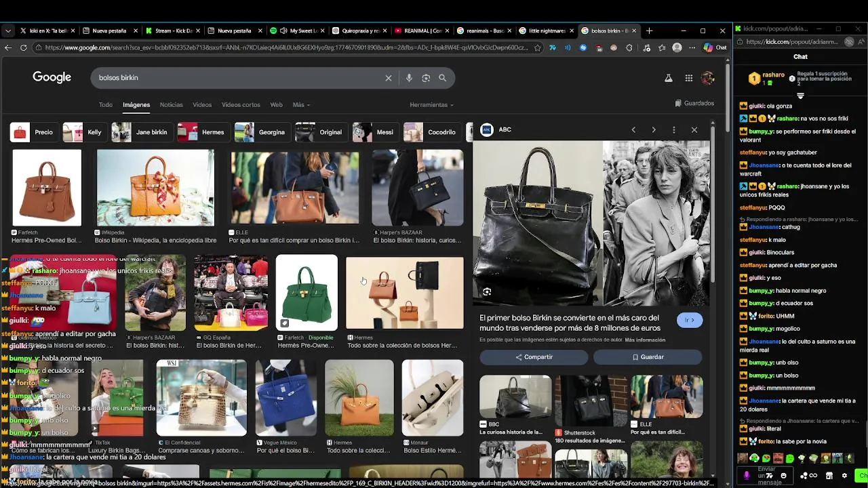Open a new browser tab

[649, 30]
